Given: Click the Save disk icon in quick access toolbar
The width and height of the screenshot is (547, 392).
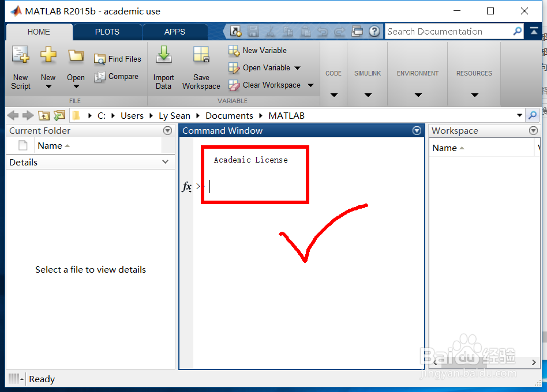Looking at the screenshot, I should [253, 31].
